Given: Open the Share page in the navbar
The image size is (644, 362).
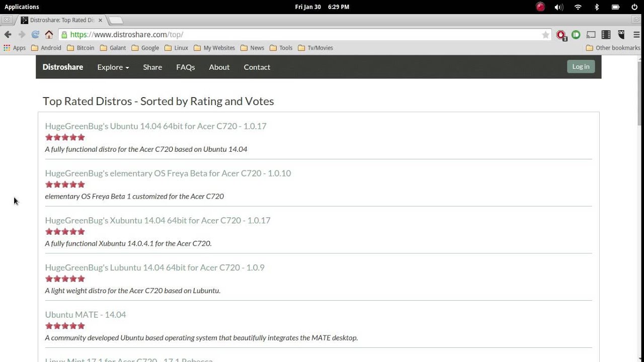Looking at the screenshot, I should click(152, 67).
